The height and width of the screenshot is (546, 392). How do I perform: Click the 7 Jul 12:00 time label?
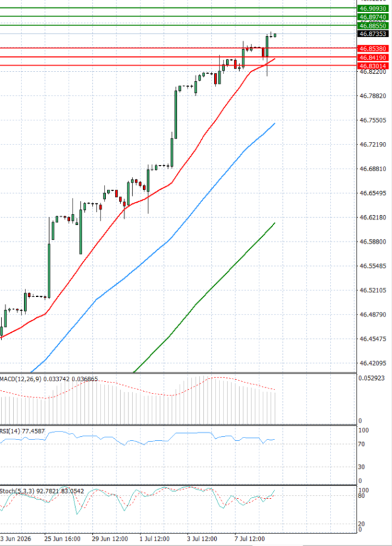[250, 539]
